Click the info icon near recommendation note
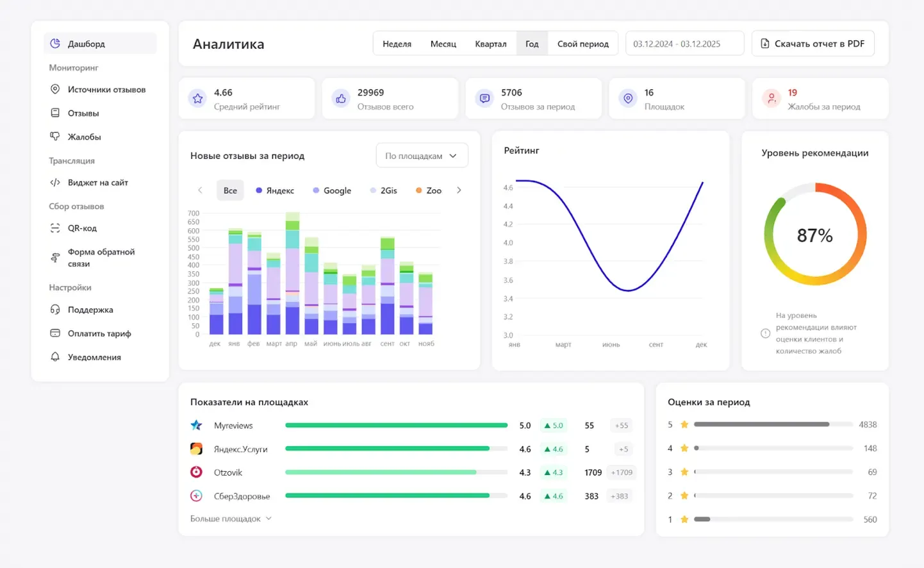This screenshot has height=568, width=924. coord(765,333)
